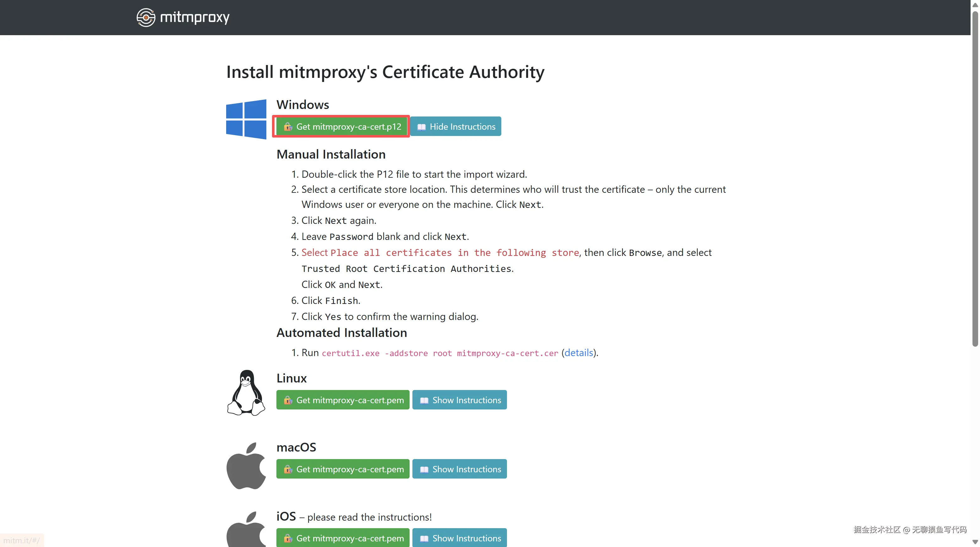Viewport: 980px width, 547px height.
Task: Open the certutil details link
Action: (x=578, y=353)
